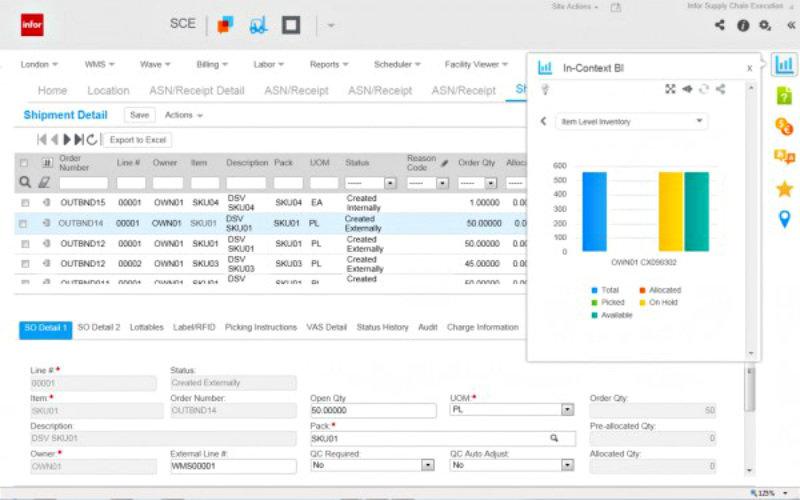The height and width of the screenshot is (500, 800).
Task: Check the box for OUTBND15 row
Action: tap(24, 203)
